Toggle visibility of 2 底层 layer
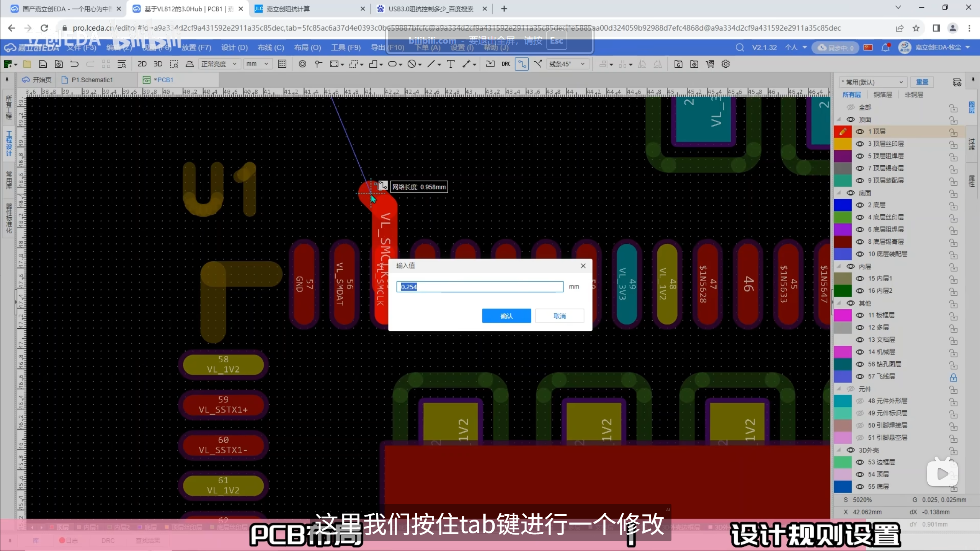The height and width of the screenshot is (551, 980). pos(860,205)
